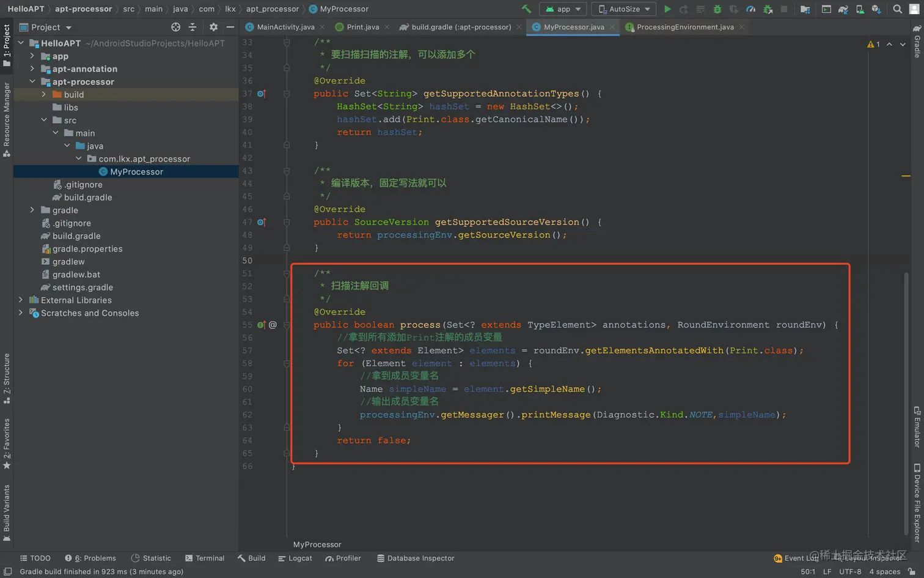Screen dimensions: 924x578
Task: Toggle the TODO tool window
Action: pos(35,558)
